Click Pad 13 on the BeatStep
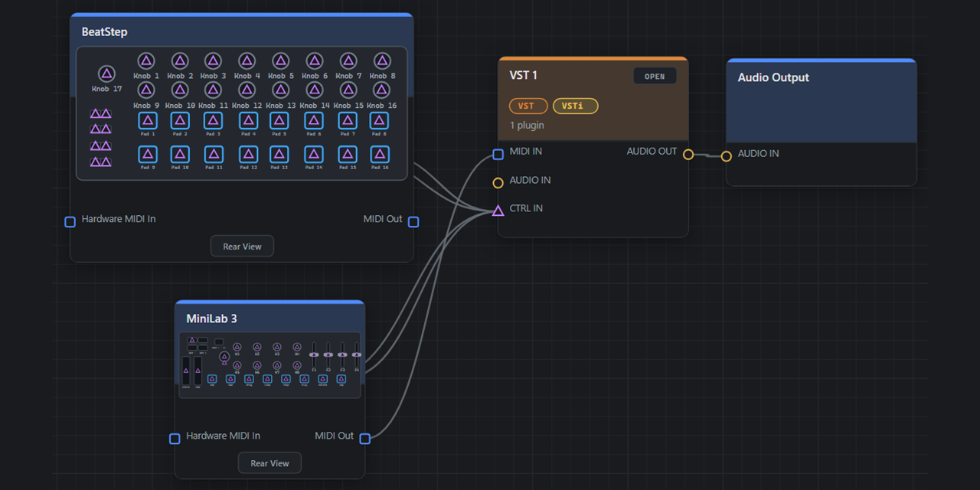This screenshot has width=980, height=490. point(279,155)
